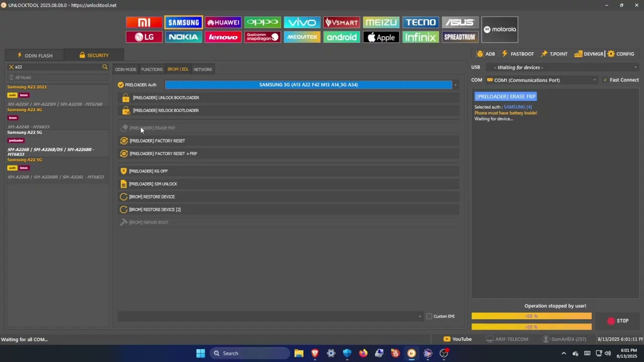Open the All Model filter dropdown
Screen dimensions: 644x362
(x=58, y=77)
